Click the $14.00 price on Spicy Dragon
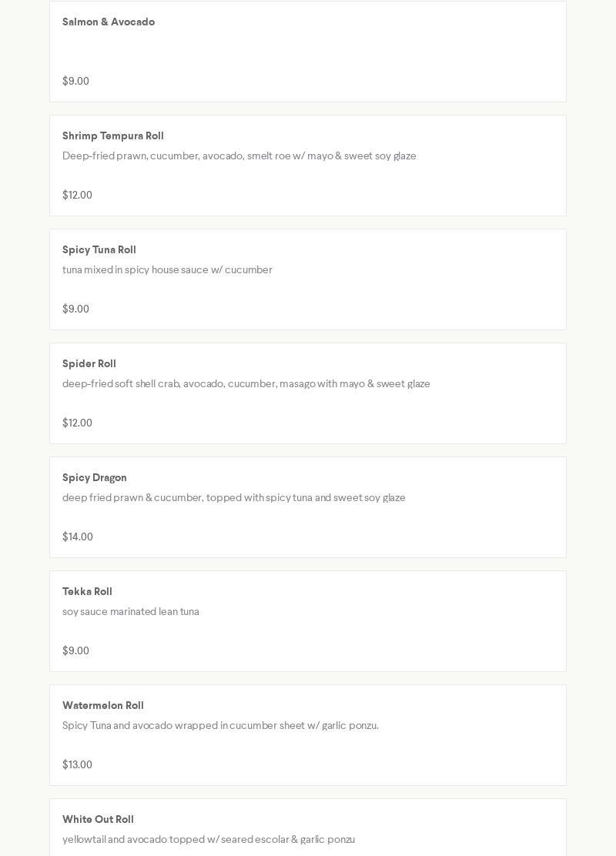 (78, 537)
